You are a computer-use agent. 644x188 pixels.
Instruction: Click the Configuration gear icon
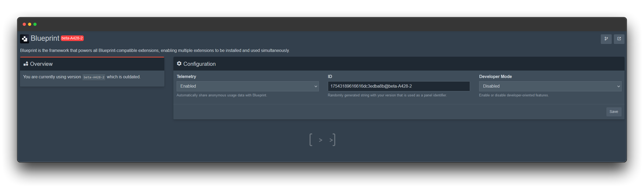pyautogui.click(x=179, y=64)
